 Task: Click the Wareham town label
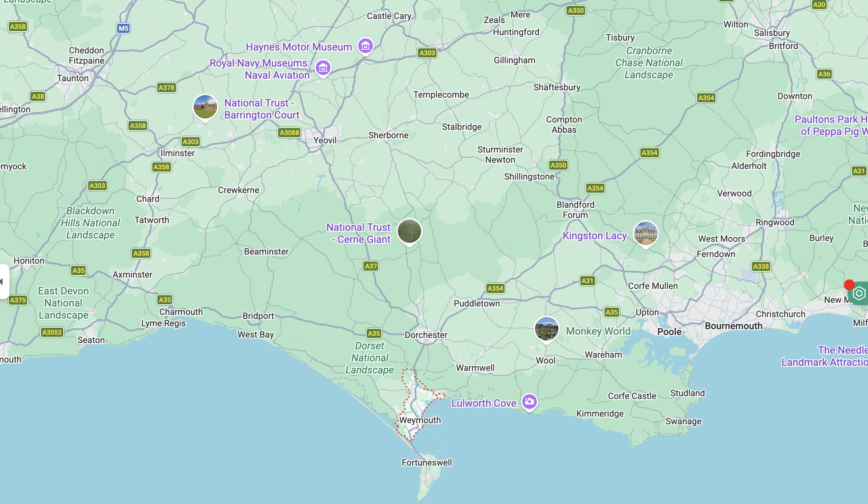coord(603,355)
